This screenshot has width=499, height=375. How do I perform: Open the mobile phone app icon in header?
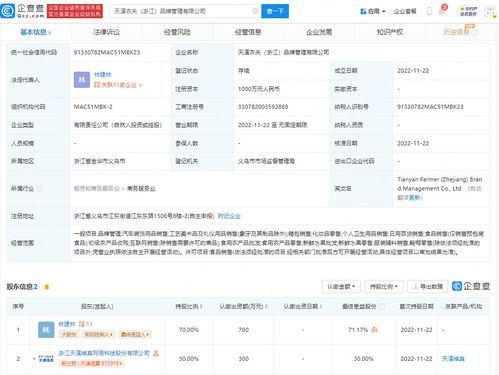(x=429, y=11)
